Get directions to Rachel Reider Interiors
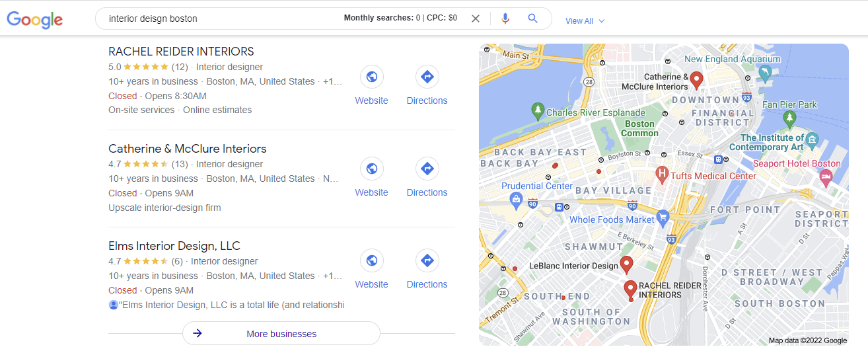The width and height of the screenshot is (868, 355). [427, 77]
